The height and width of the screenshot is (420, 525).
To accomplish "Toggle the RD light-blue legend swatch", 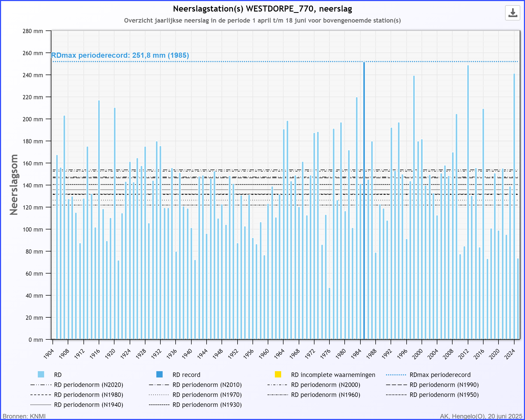I will click(41, 374).
